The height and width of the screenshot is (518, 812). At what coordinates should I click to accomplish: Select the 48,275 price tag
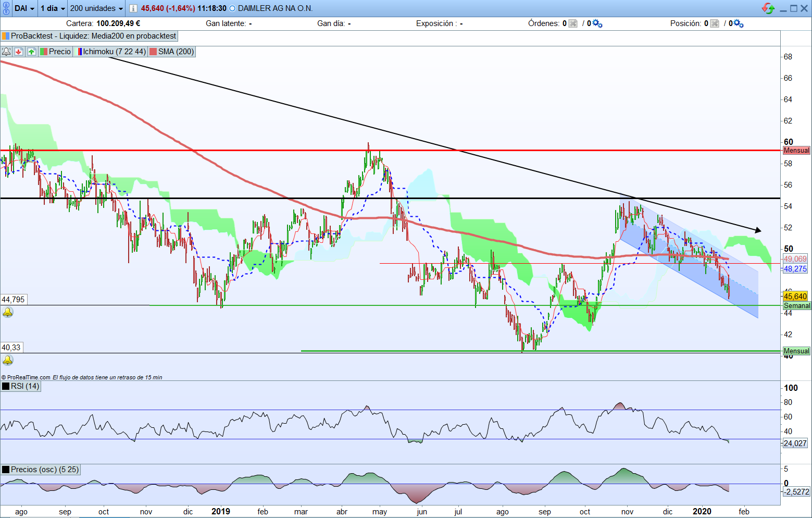coord(795,269)
